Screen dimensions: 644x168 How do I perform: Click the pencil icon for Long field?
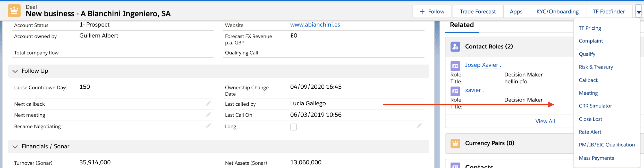[419, 125]
